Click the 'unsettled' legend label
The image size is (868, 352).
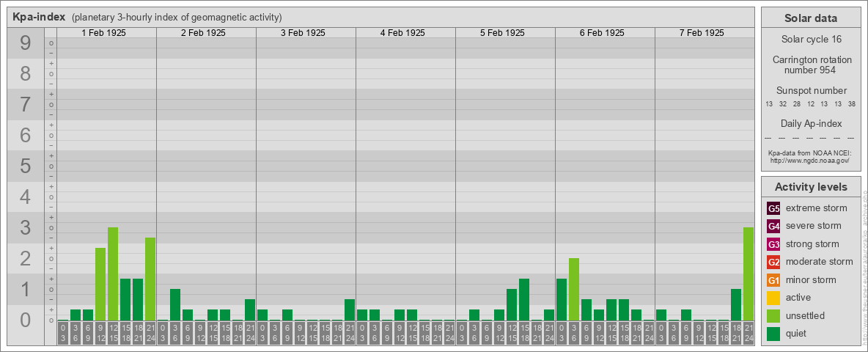(805, 315)
